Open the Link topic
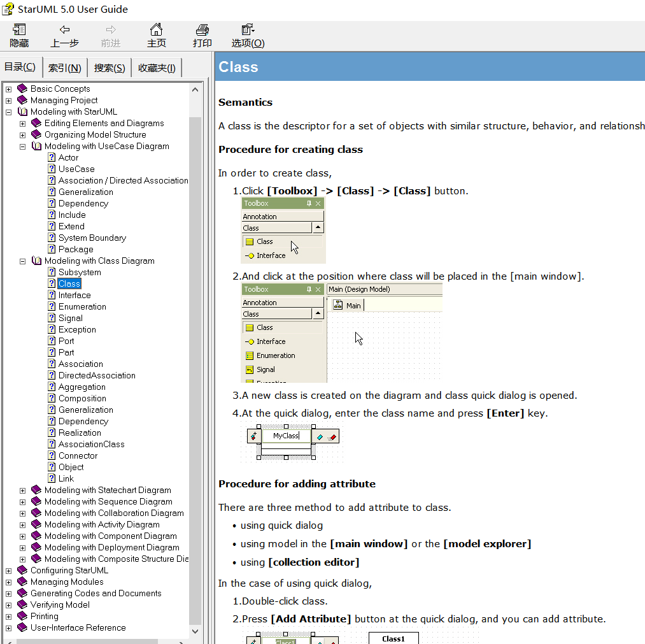The image size is (645, 644). pos(66,479)
